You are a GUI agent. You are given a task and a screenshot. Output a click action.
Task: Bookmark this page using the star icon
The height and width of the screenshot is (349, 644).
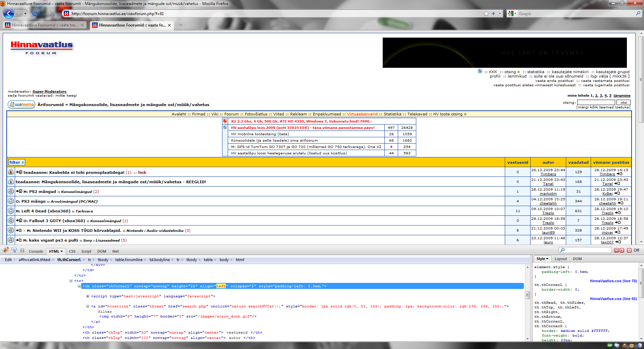486,13
